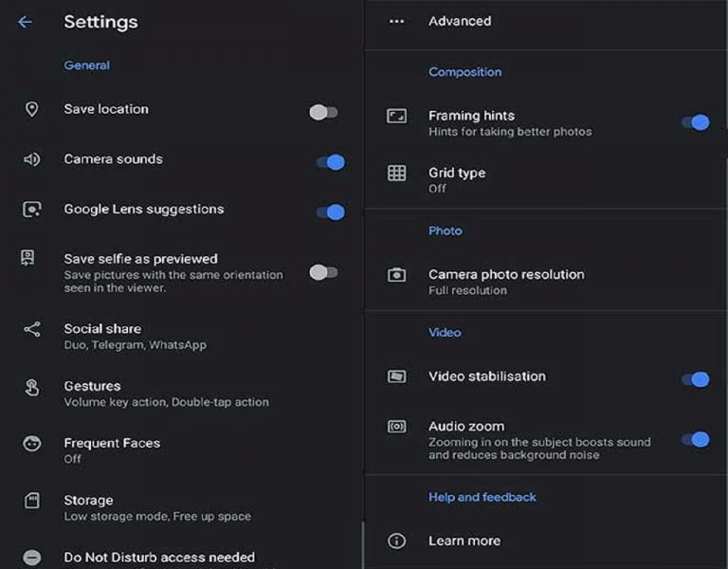The height and width of the screenshot is (569, 728).
Task: Click 'Hints for taking better photos' text
Action: pyautogui.click(x=510, y=132)
